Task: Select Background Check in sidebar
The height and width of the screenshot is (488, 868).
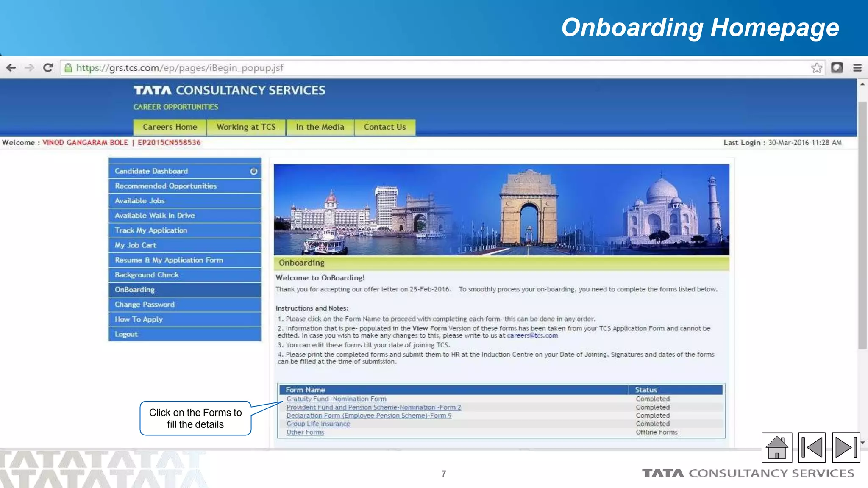Action: point(147,275)
